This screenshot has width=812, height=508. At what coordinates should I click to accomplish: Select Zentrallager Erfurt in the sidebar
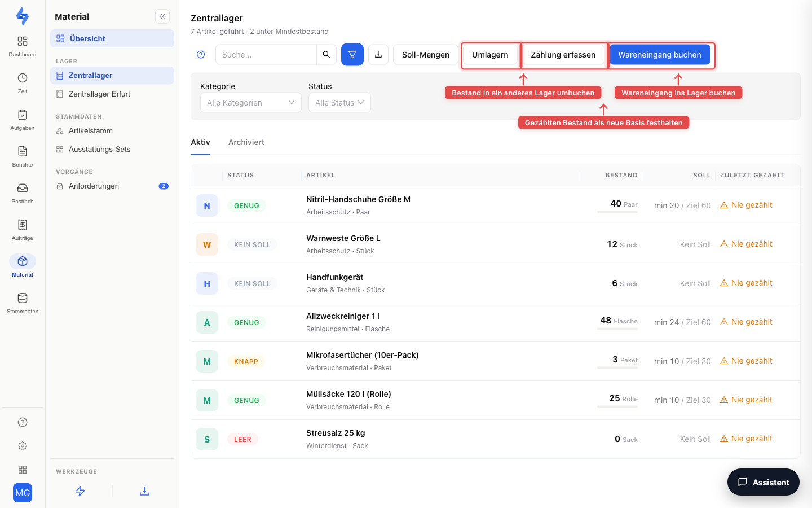click(112, 94)
